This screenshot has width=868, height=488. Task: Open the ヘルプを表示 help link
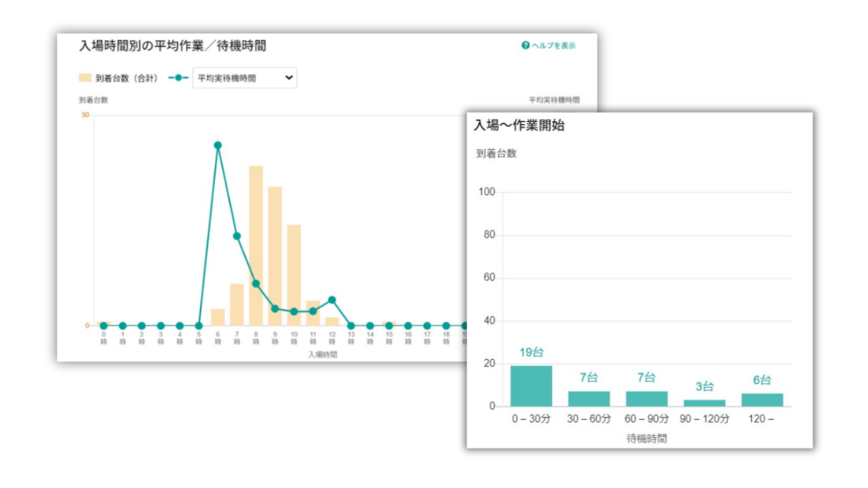(x=549, y=45)
